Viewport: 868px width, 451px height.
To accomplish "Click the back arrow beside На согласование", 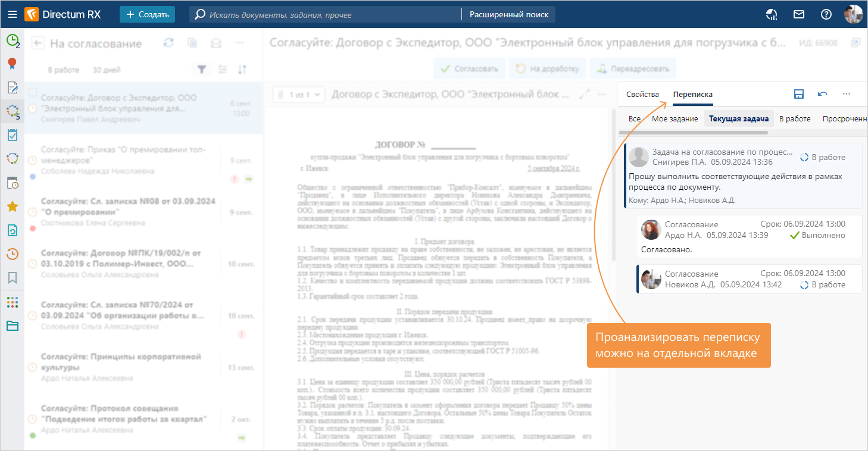I will pyautogui.click(x=38, y=43).
